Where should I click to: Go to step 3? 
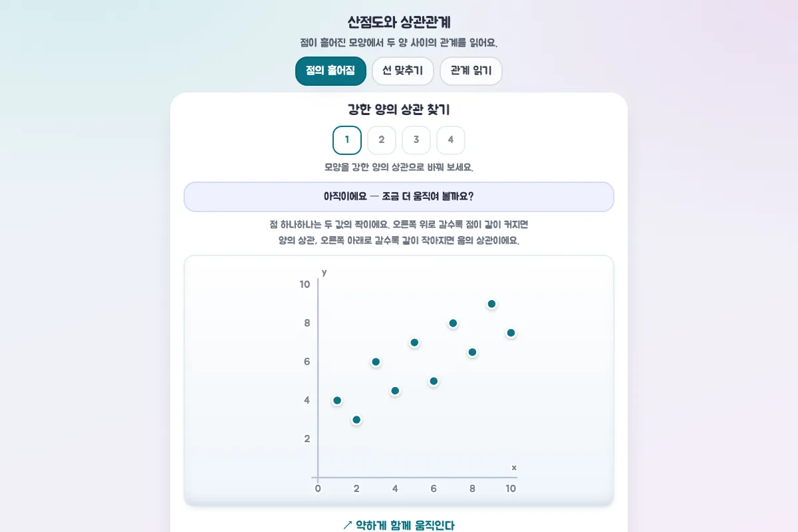pyautogui.click(x=416, y=140)
